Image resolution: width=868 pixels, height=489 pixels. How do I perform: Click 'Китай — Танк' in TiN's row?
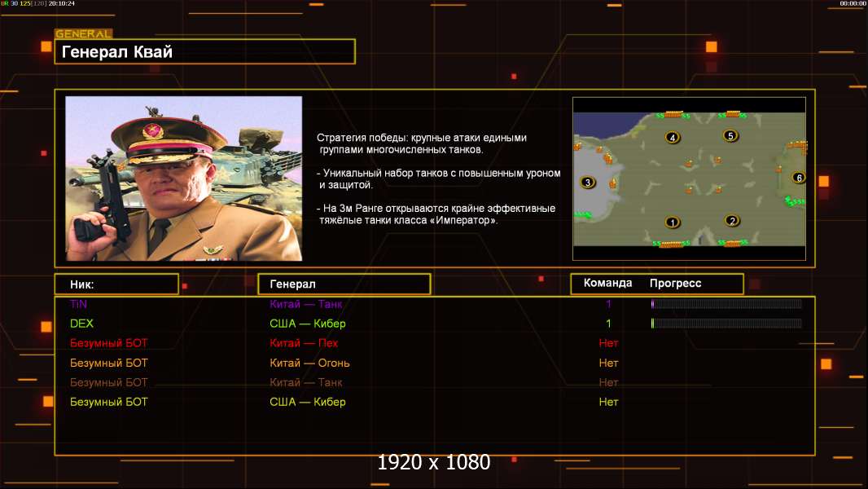point(305,303)
